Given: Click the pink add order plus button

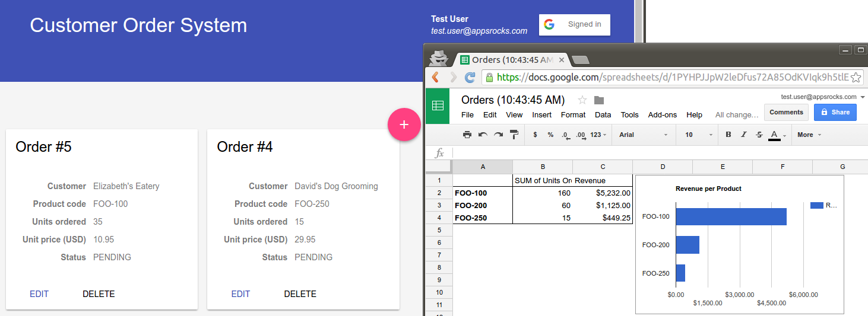Looking at the screenshot, I should (404, 125).
